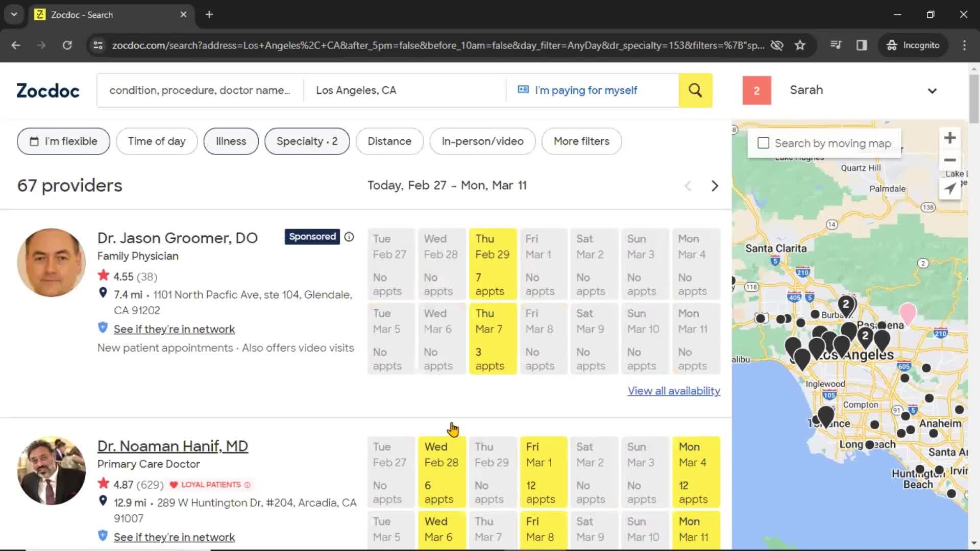Viewport: 980px width, 551px height.
Task: Click the browser address bar URL
Action: (438, 45)
